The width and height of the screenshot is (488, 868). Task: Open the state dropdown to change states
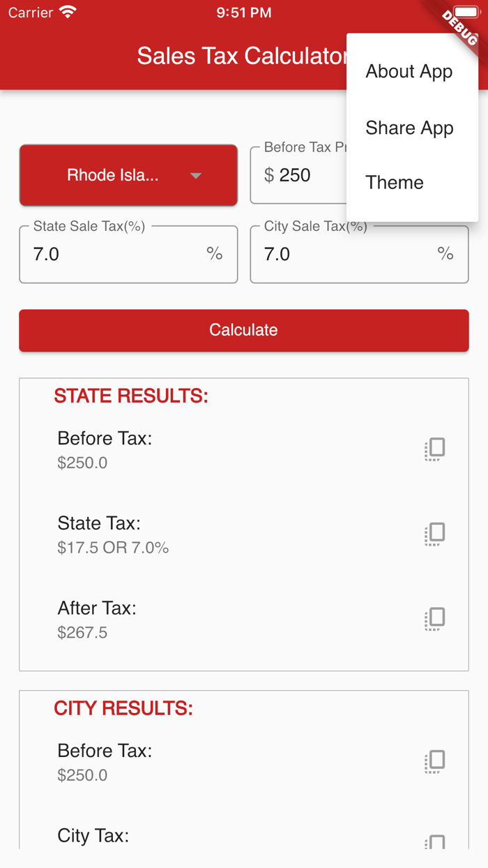click(128, 175)
